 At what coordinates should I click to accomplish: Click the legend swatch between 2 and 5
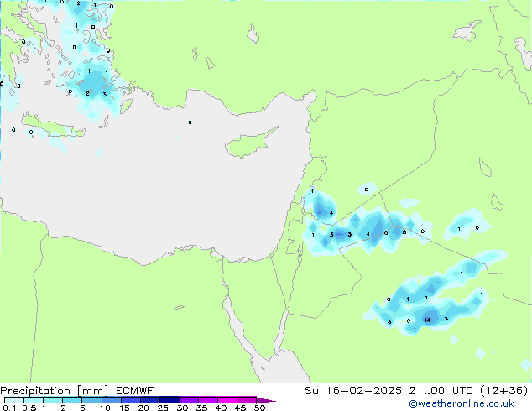click(72, 400)
